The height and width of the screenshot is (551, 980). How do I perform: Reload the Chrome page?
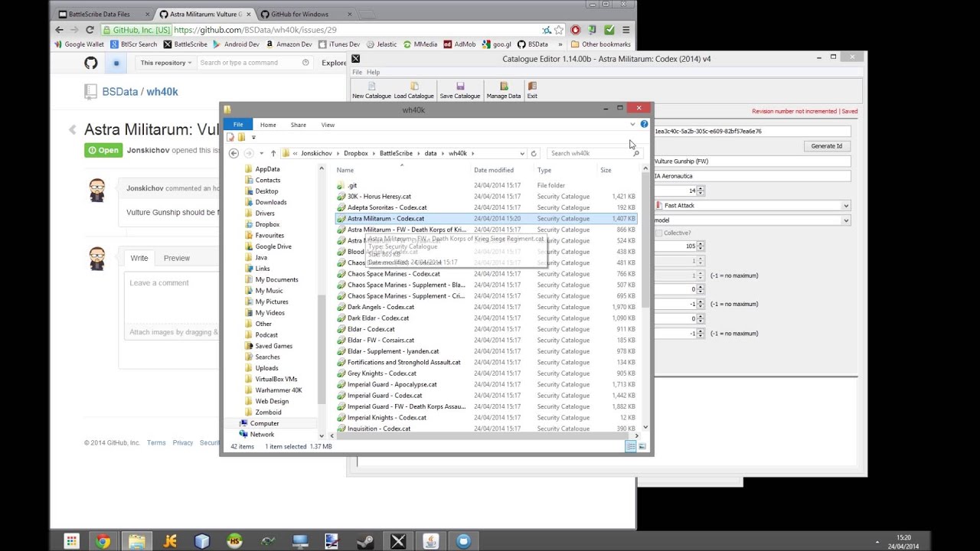(x=90, y=30)
